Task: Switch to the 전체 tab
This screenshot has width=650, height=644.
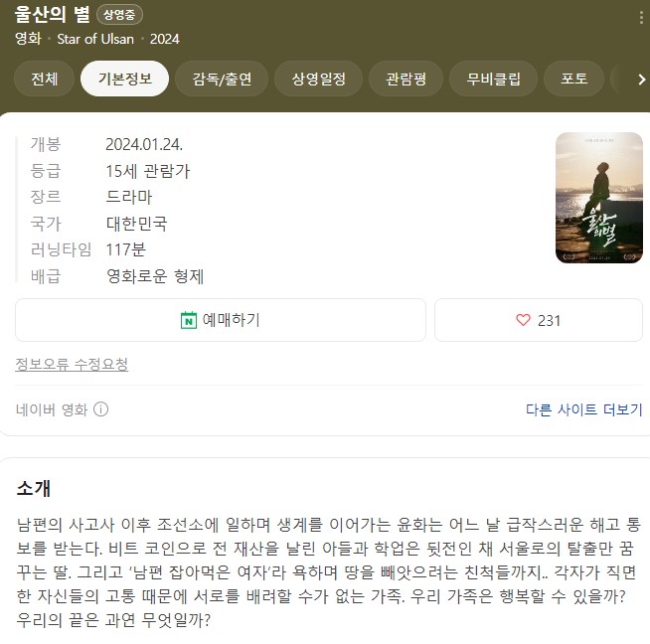Action: [44, 79]
